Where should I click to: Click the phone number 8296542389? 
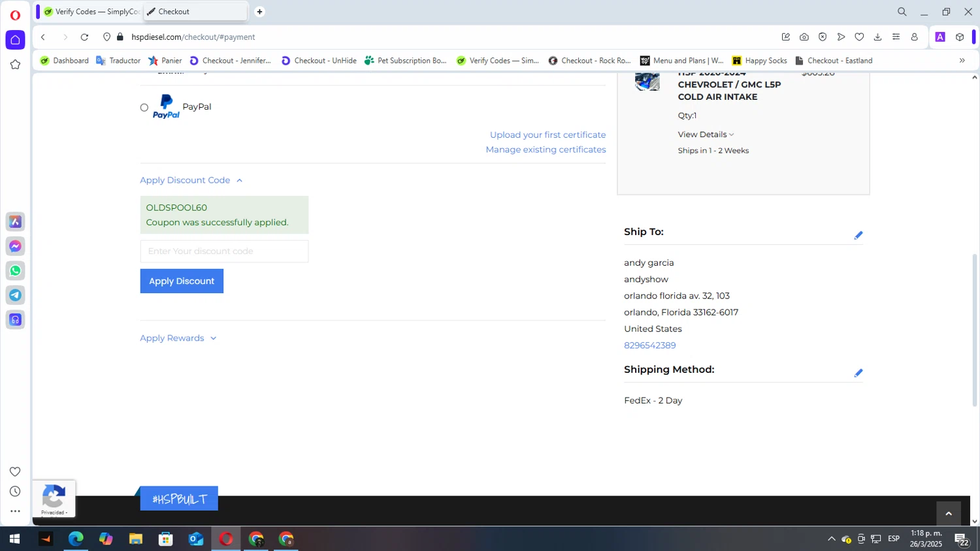pyautogui.click(x=649, y=345)
